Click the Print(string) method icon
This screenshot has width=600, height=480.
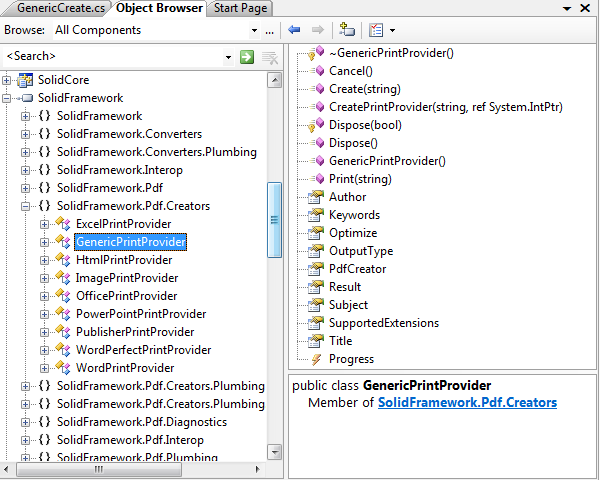(x=317, y=178)
